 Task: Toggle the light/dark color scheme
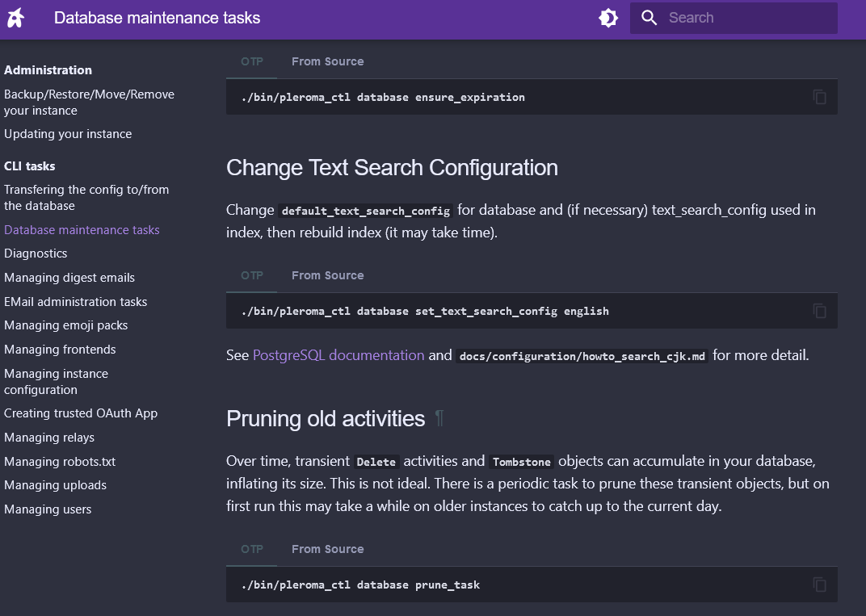pos(608,18)
